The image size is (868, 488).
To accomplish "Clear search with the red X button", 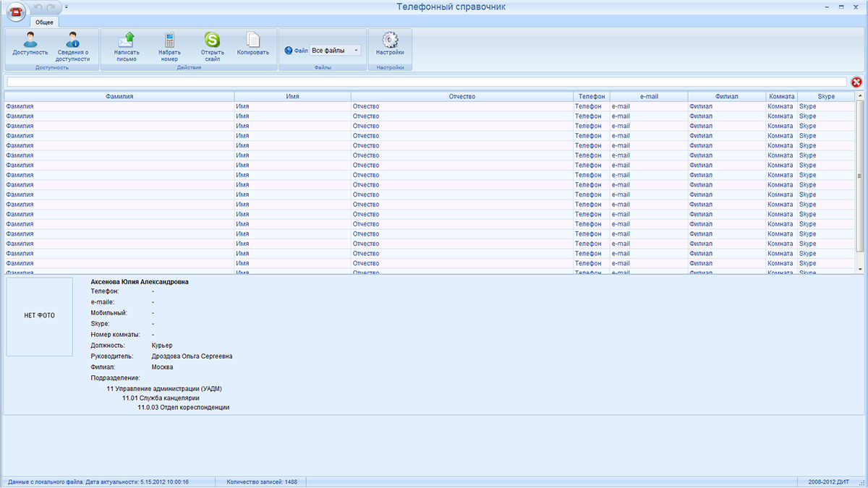I will [856, 82].
